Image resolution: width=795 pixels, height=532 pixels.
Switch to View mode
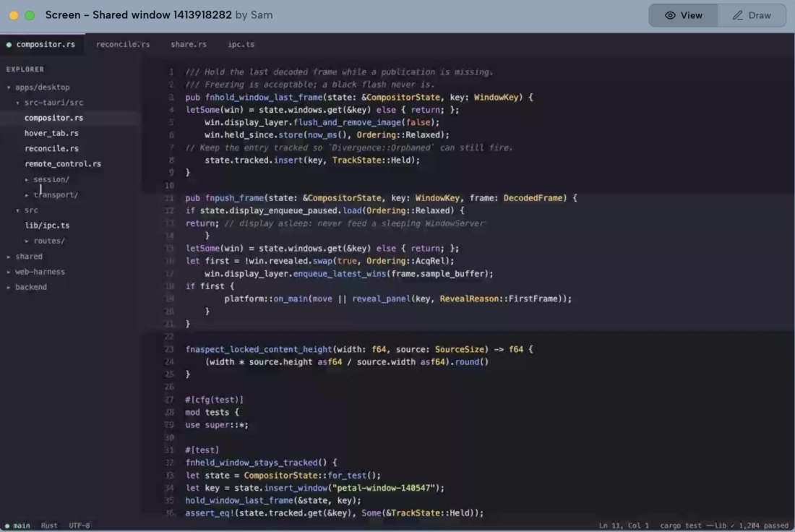[683, 15]
